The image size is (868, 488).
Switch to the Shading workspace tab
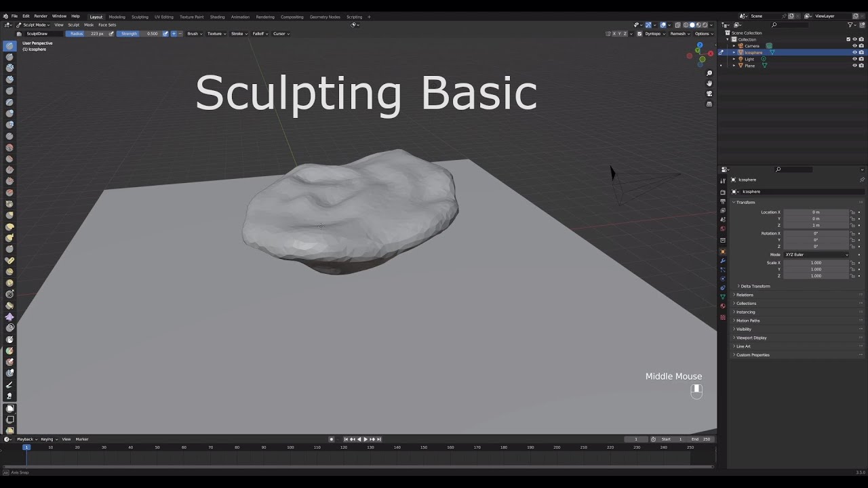(217, 17)
